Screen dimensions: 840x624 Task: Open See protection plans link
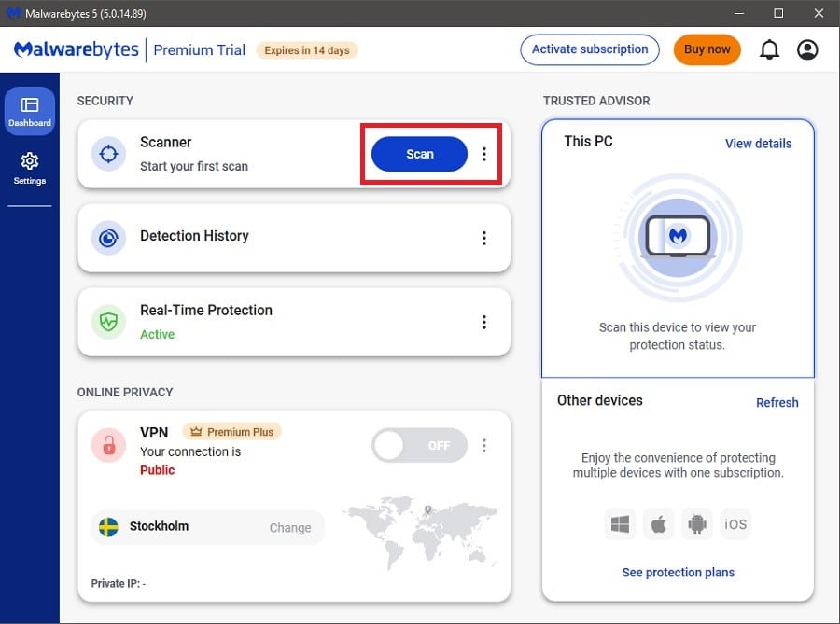(678, 572)
